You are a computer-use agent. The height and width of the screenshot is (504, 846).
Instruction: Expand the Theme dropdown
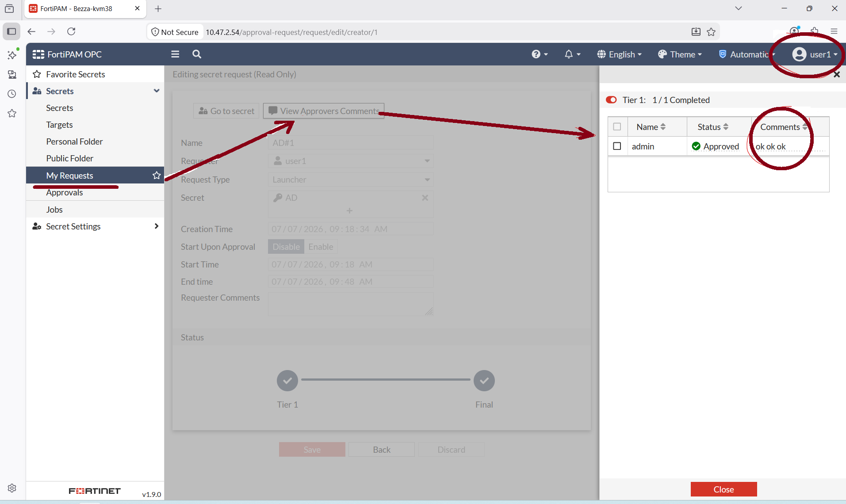680,54
